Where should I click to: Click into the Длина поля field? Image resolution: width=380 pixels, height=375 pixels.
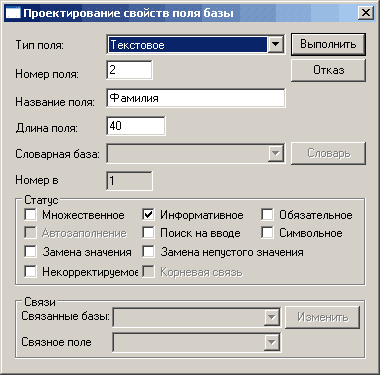(136, 126)
